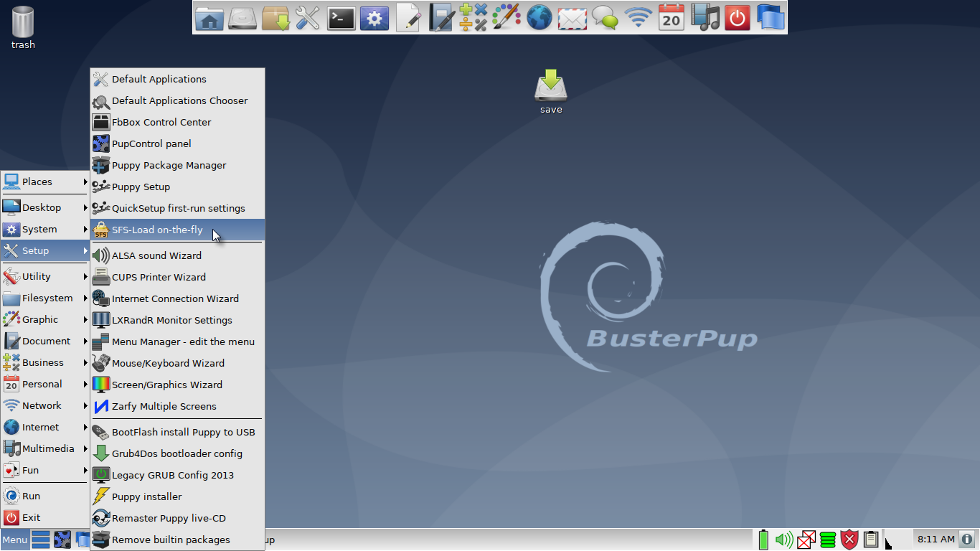Open QuickSetup first-run settings
This screenshot has width=980, height=551.
(x=177, y=208)
